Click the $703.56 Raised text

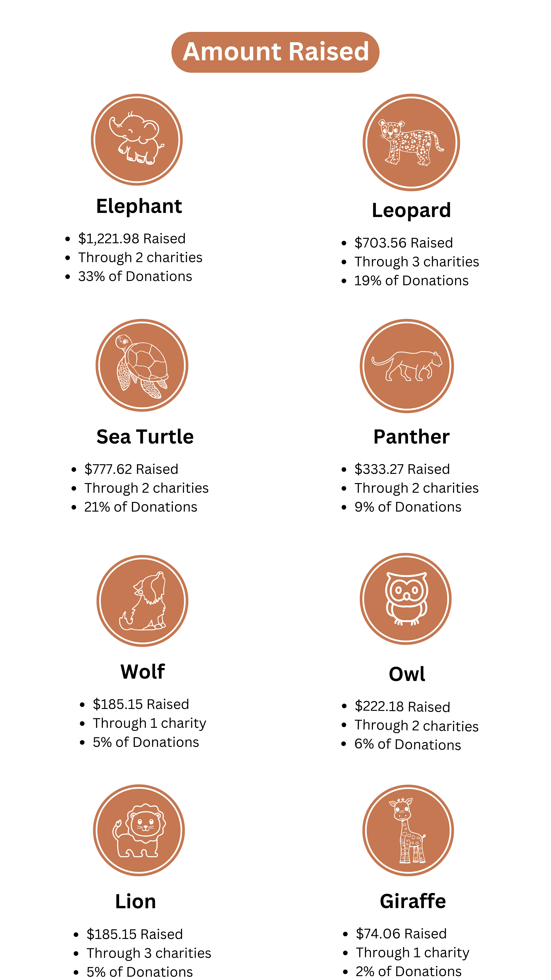click(403, 243)
